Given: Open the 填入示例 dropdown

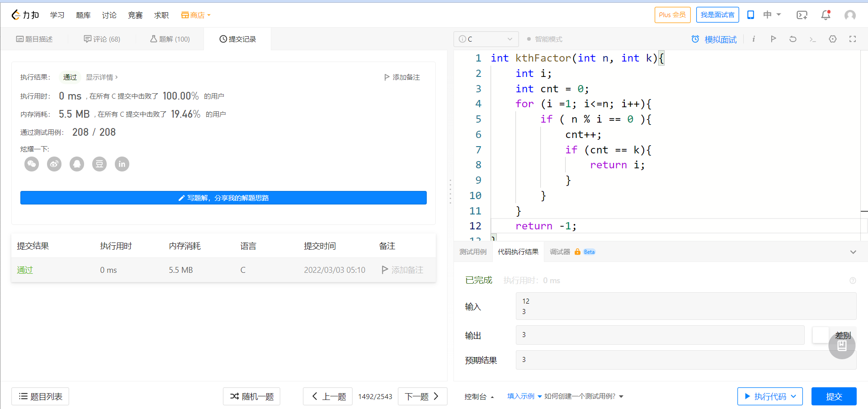Looking at the screenshot, I should click(524, 396).
